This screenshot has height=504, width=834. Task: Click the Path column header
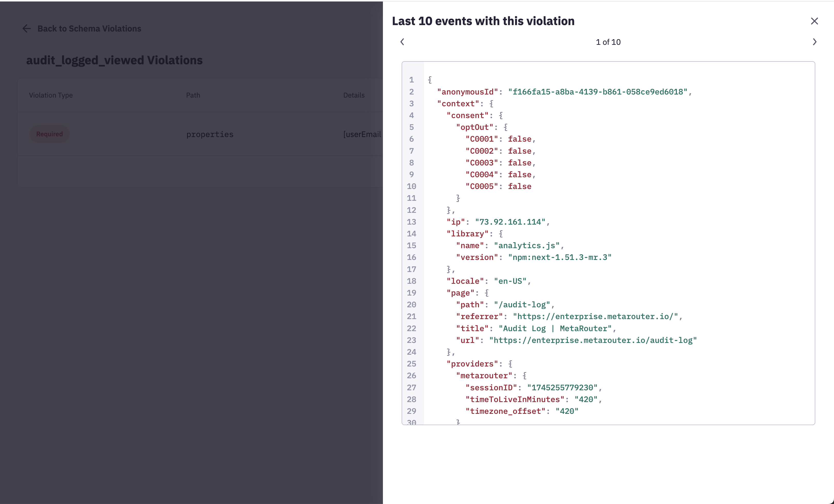click(x=193, y=95)
